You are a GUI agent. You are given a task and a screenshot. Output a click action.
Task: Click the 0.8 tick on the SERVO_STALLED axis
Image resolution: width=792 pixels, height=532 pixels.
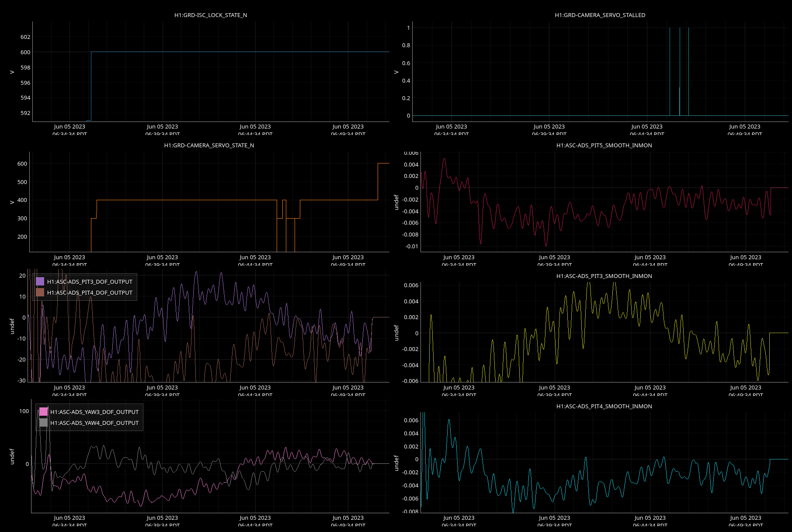pos(406,45)
